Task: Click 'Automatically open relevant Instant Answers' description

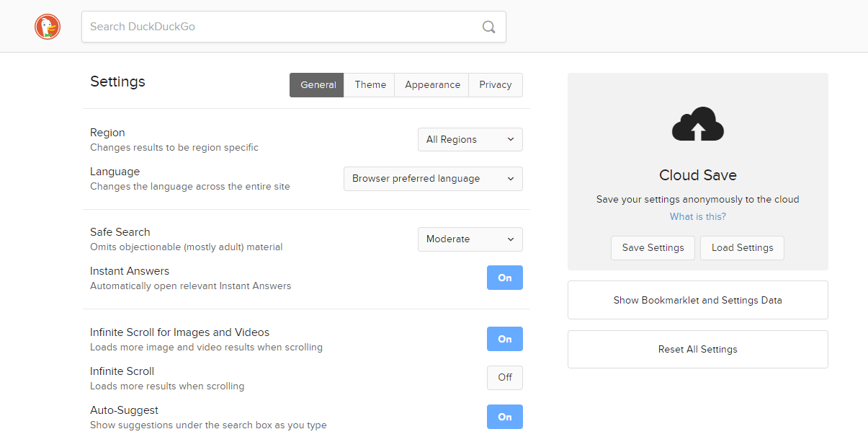Action: [191, 286]
